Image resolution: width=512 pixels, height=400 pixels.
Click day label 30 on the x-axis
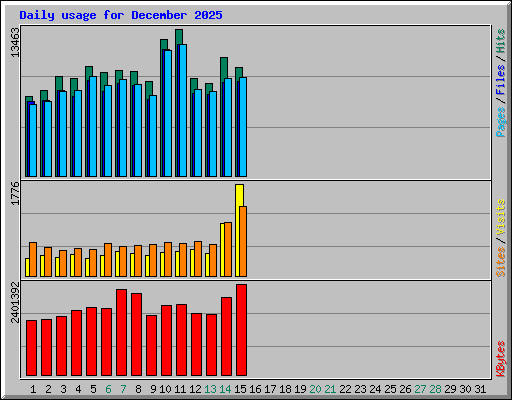point(465,389)
